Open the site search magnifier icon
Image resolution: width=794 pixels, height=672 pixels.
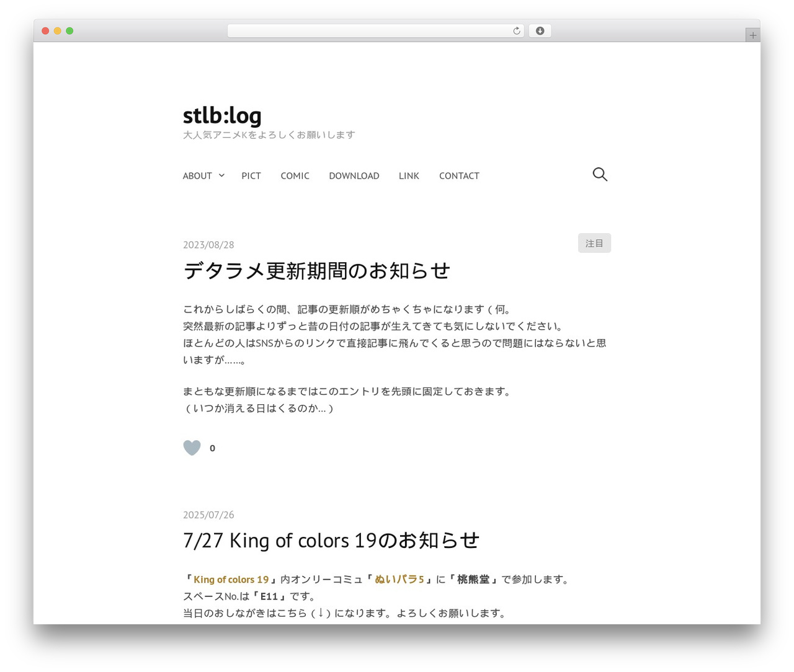(600, 175)
